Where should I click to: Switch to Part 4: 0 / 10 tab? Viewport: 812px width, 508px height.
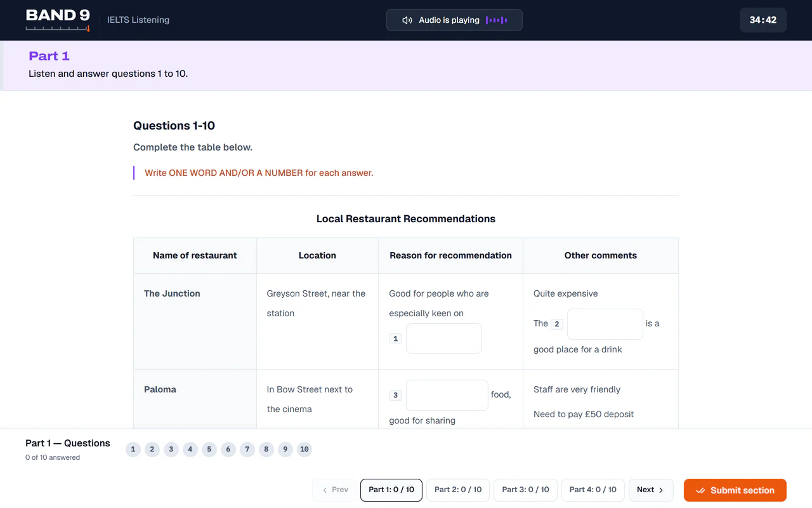593,490
